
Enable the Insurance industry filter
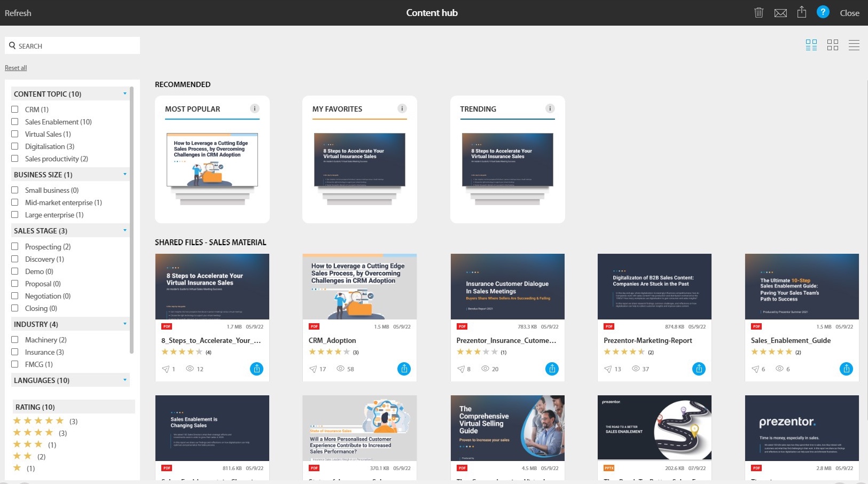coord(14,352)
